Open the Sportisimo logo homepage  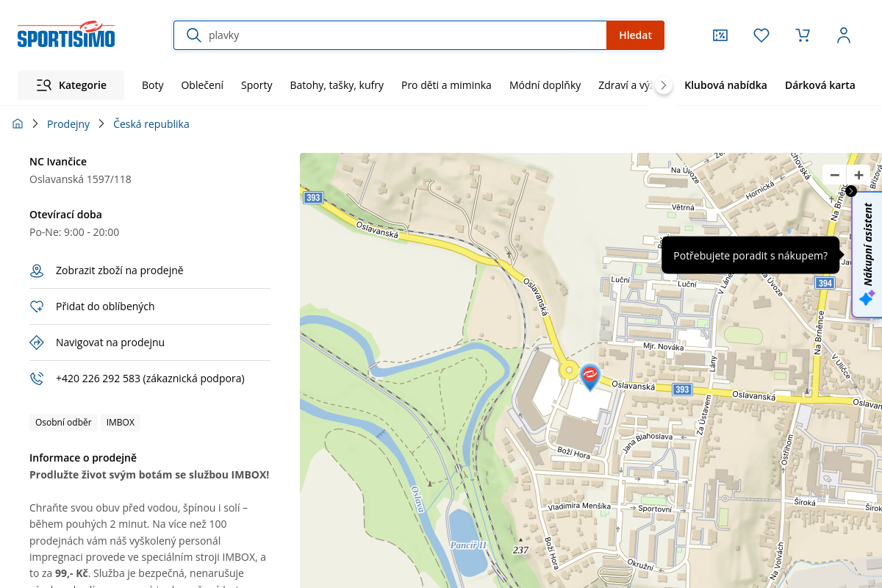coord(66,35)
